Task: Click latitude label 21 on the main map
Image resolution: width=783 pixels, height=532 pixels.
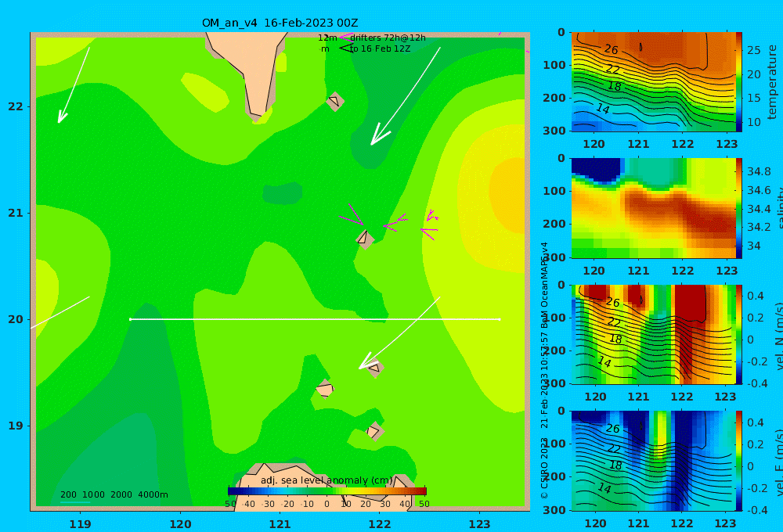Action: click(x=16, y=213)
